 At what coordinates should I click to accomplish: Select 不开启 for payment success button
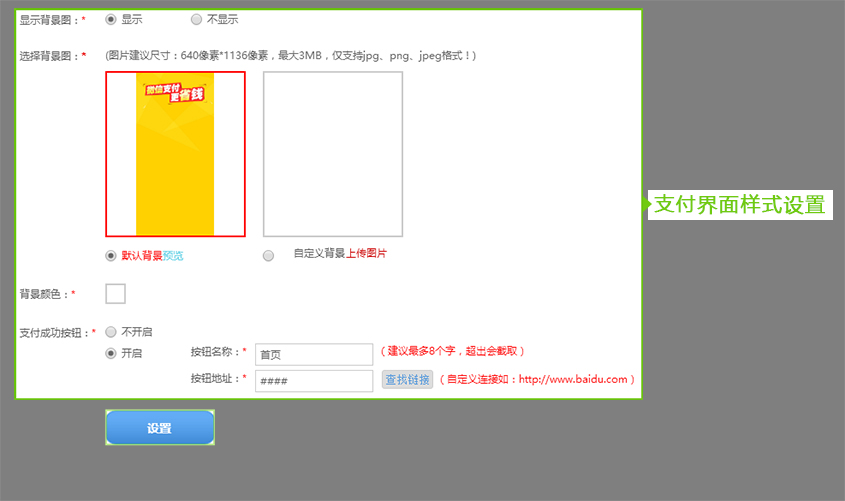[110, 331]
